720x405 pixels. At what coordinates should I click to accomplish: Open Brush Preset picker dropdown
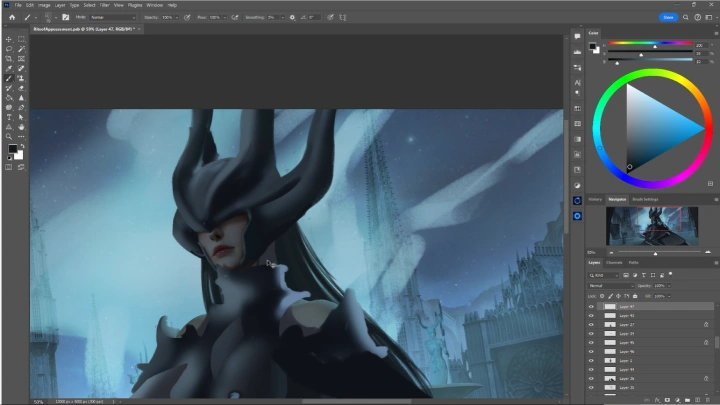point(56,17)
